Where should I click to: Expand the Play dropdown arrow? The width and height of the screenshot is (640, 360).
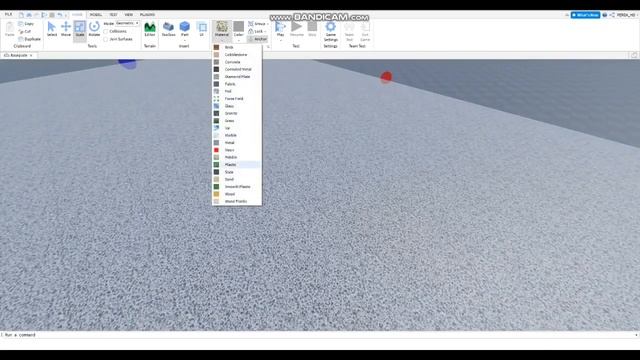pos(280,40)
